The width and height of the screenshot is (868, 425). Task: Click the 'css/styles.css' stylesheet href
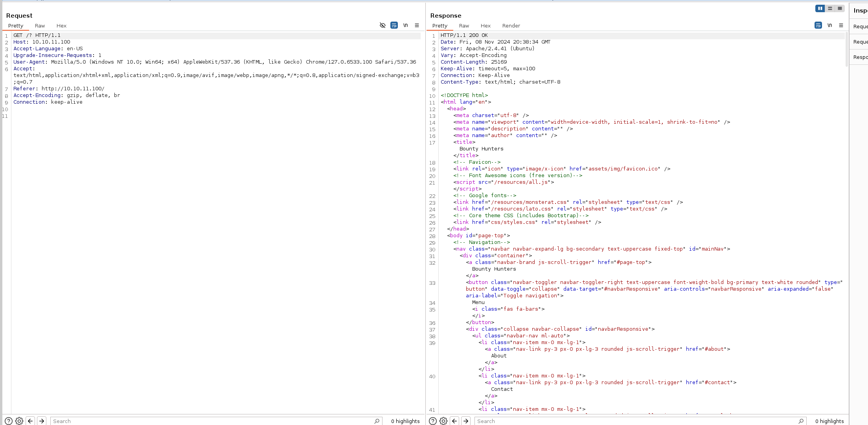click(513, 222)
